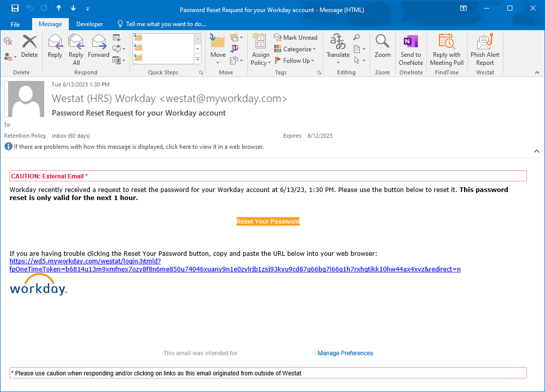Viewport: 545px width, 392px height.
Task: Open the Rules dropdown in the Move group
Action: click(237, 37)
